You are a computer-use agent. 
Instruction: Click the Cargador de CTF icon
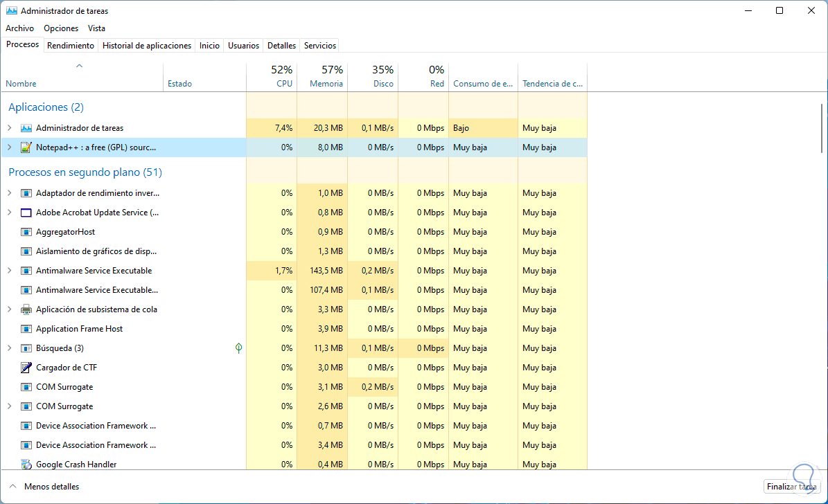[26, 368]
